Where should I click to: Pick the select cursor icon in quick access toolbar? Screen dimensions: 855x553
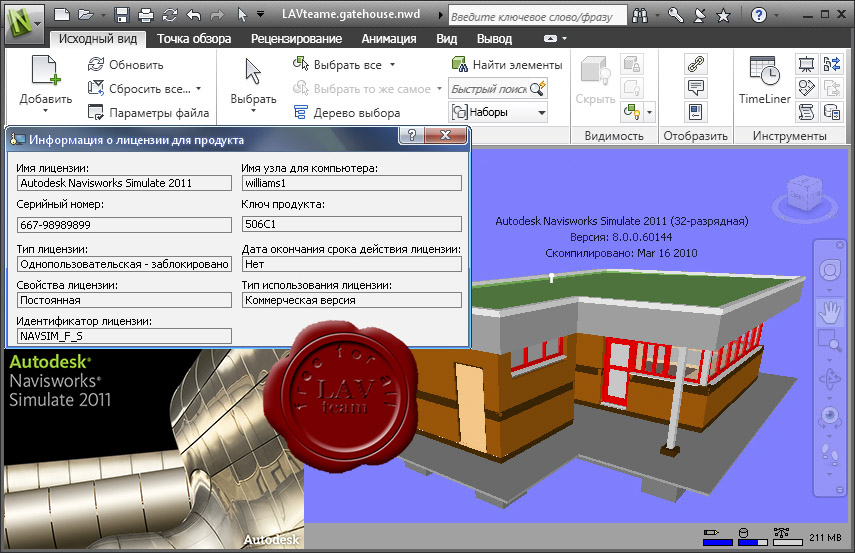(x=242, y=15)
